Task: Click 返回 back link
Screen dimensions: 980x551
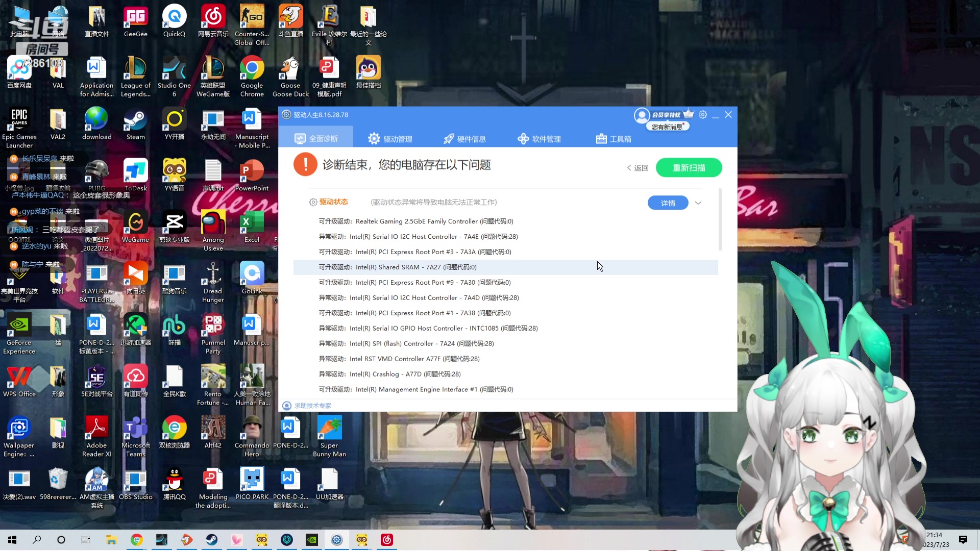Action: tap(638, 168)
